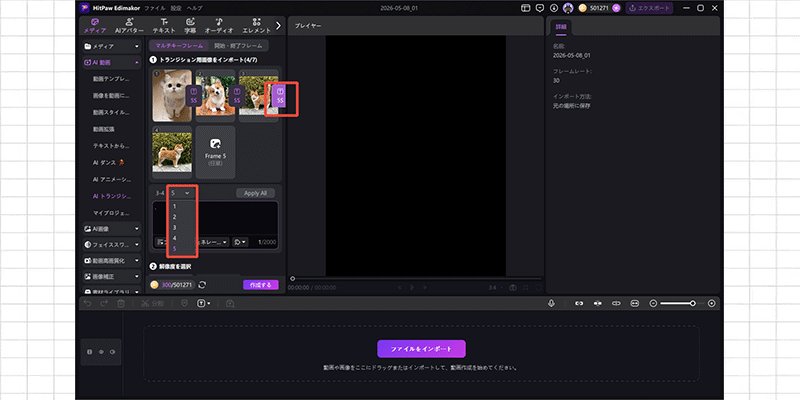Image resolution: width=800 pixels, height=400 pixels.
Task: Open the 字幕 subtitles tab
Action: tap(190, 26)
